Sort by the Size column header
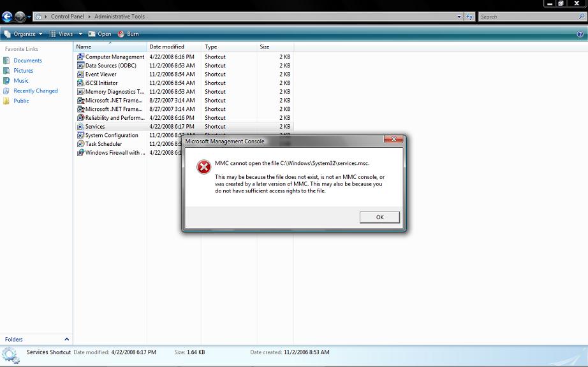Screen dimensions: 588x367 pos(276,47)
